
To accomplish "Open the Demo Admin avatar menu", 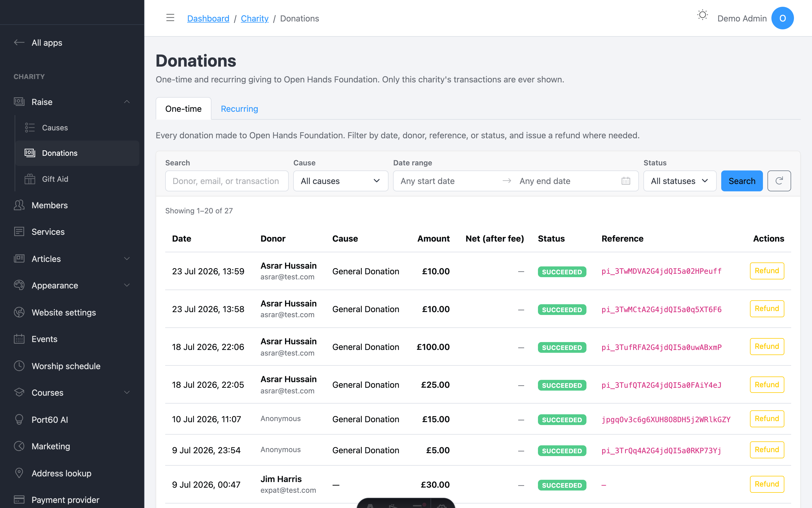I will [782, 18].
